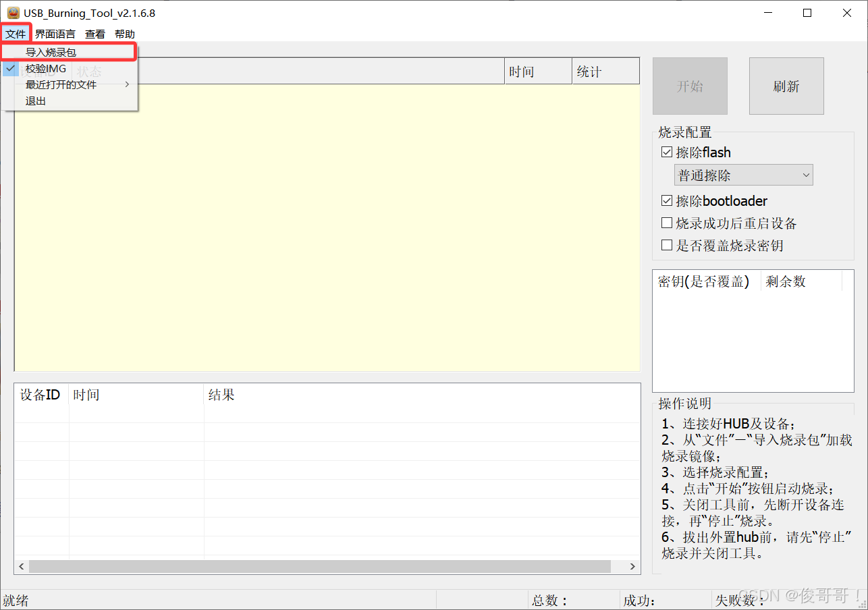Enable 烧录成功后重启设备 checkbox
Image resolution: width=868 pixels, height=610 pixels.
tap(667, 223)
